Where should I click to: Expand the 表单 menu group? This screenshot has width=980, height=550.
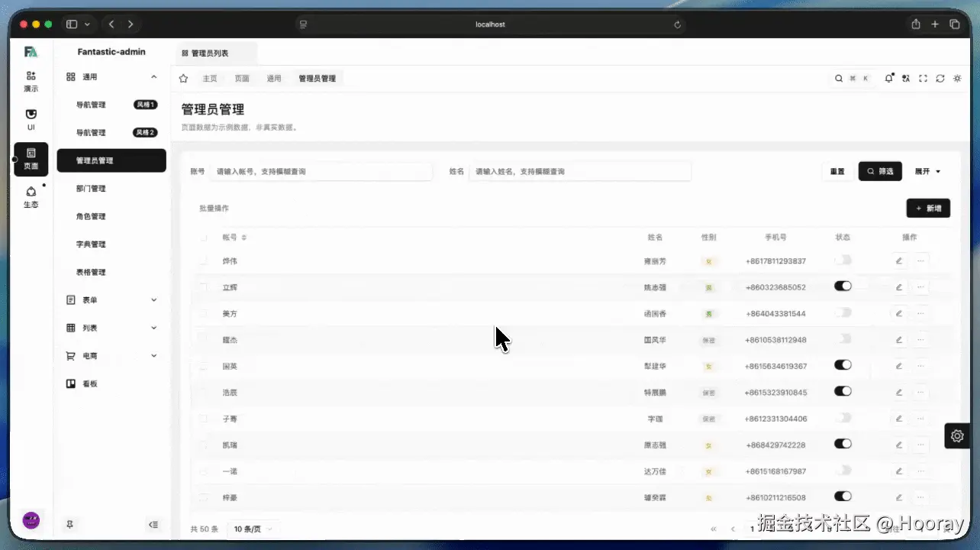point(111,300)
